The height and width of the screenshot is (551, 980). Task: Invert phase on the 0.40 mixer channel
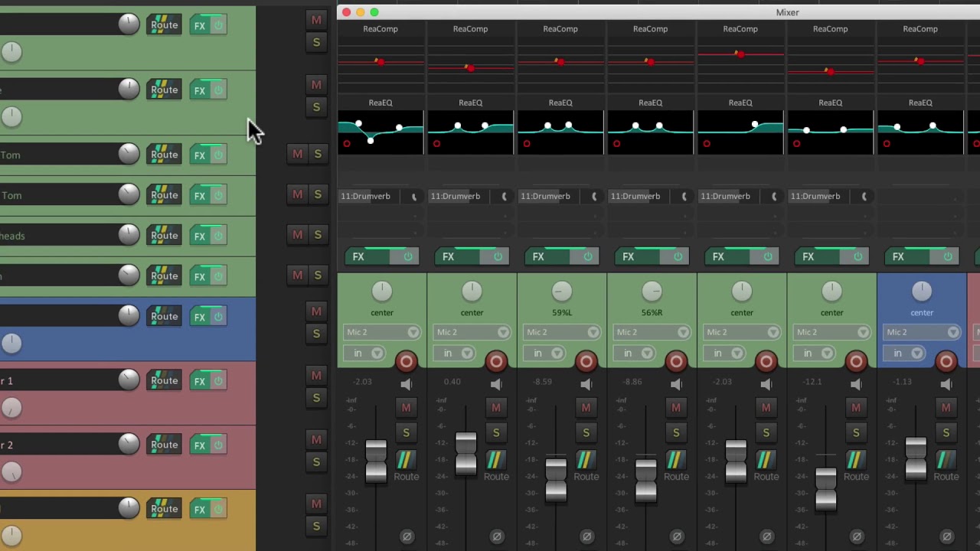(497, 536)
